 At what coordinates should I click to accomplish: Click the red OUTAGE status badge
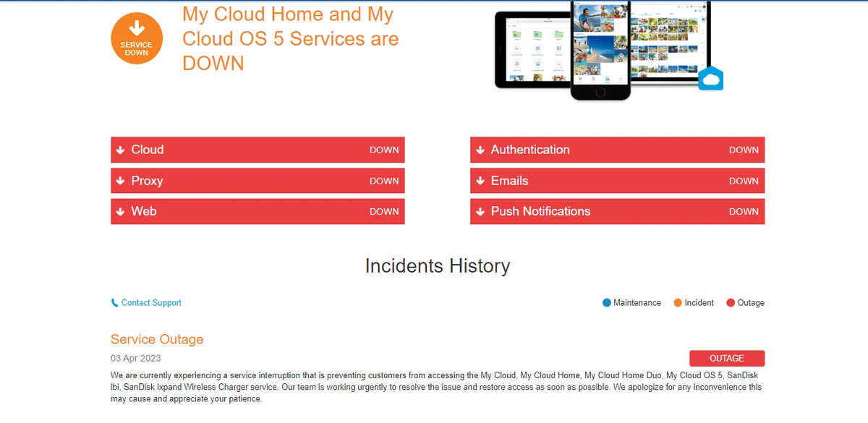(x=726, y=359)
